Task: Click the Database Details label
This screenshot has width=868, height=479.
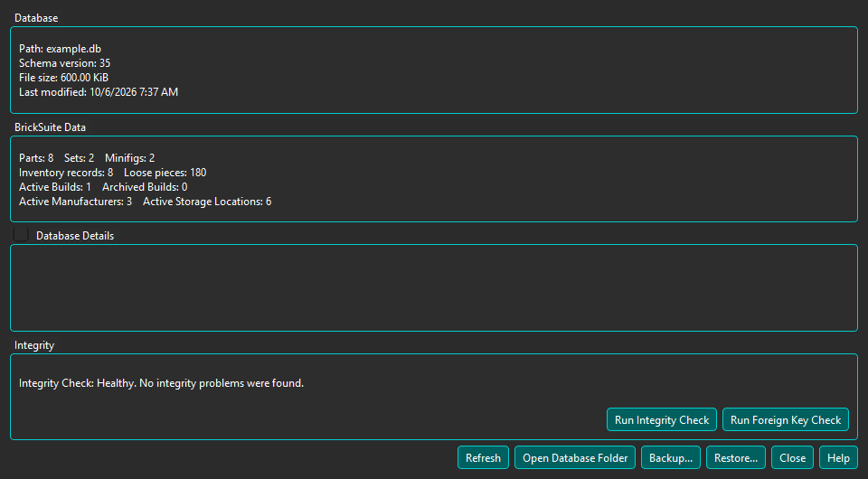Action: (75, 236)
